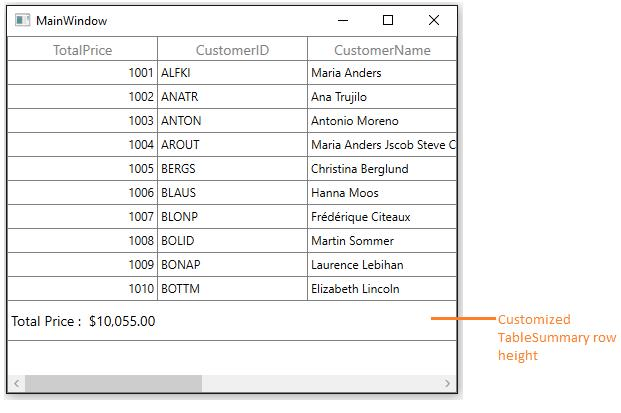
Task: Select the BERGS customer ID cell
Action: click(x=232, y=169)
